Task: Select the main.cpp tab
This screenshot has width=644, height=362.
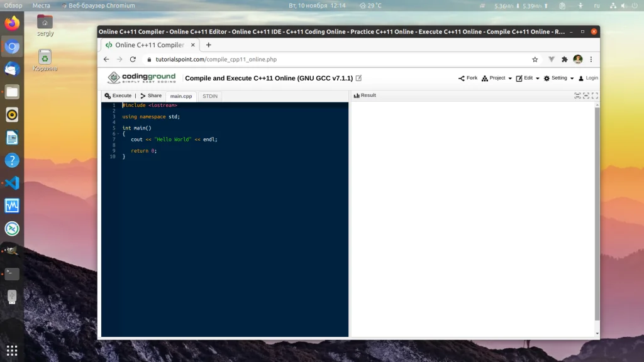Action: tap(181, 96)
